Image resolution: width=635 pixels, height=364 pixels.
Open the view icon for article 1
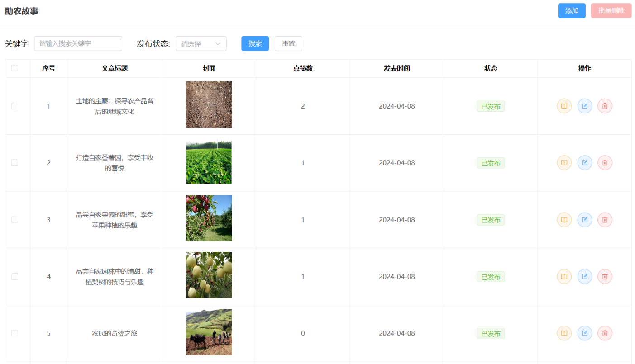(564, 106)
